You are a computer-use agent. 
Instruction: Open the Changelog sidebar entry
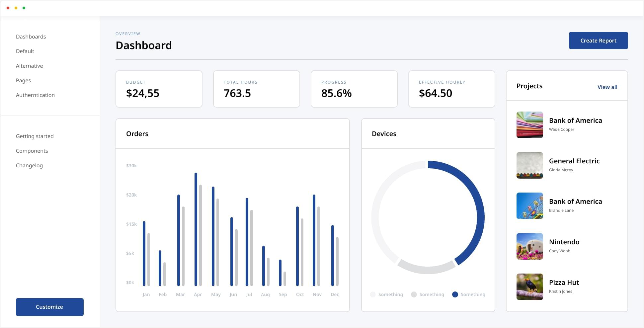click(x=29, y=165)
